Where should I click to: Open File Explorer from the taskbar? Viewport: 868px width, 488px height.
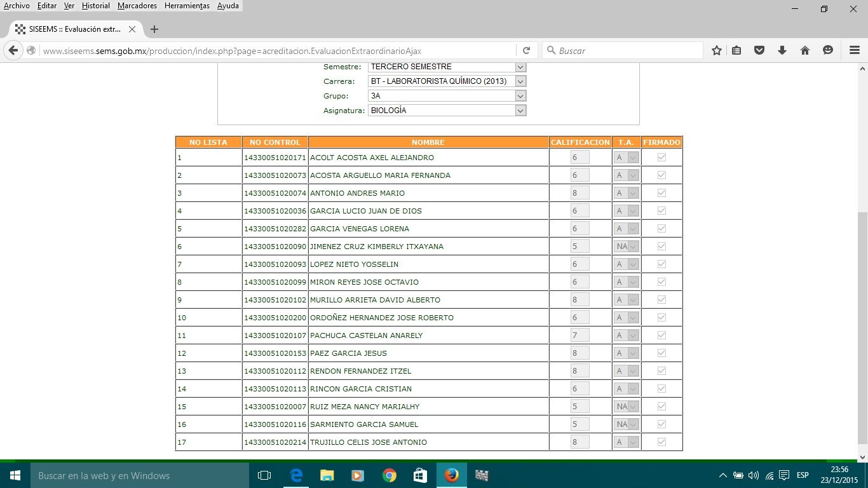[327, 475]
